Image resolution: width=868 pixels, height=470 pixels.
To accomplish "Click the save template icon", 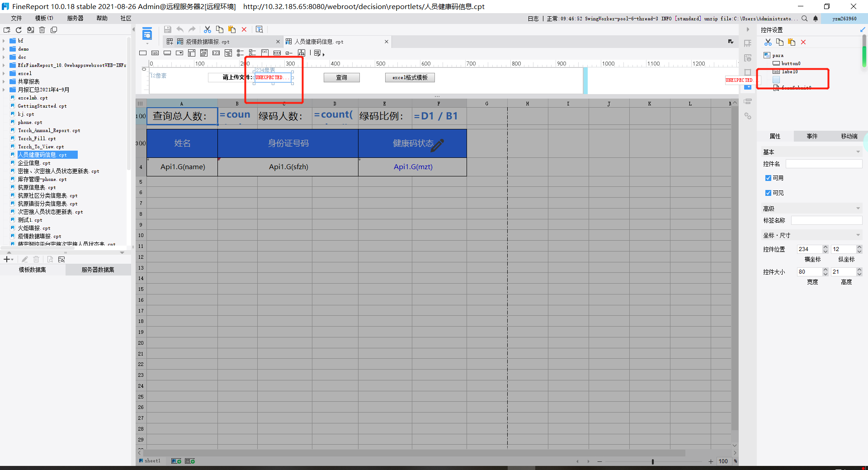I will [x=167, y=29].
